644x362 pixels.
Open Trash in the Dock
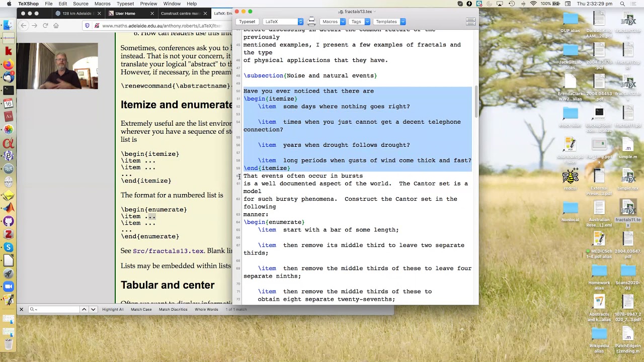click(8, 343)
